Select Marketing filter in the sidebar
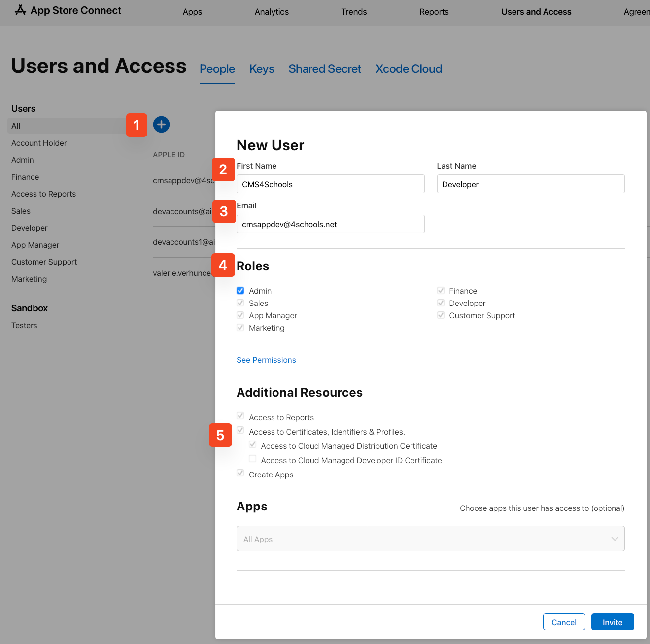650x644 pixels. (x=29, y=279)
